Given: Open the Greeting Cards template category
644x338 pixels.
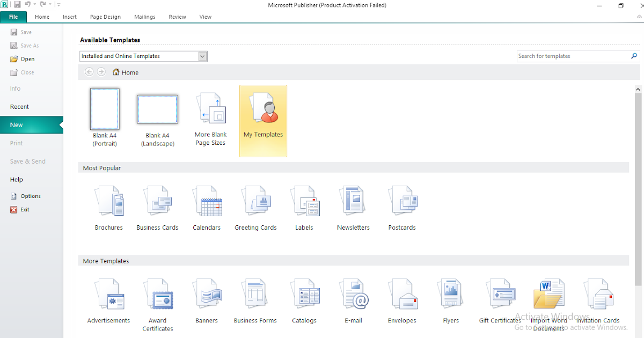Looking at the screenshot, I should pos(255,208).
